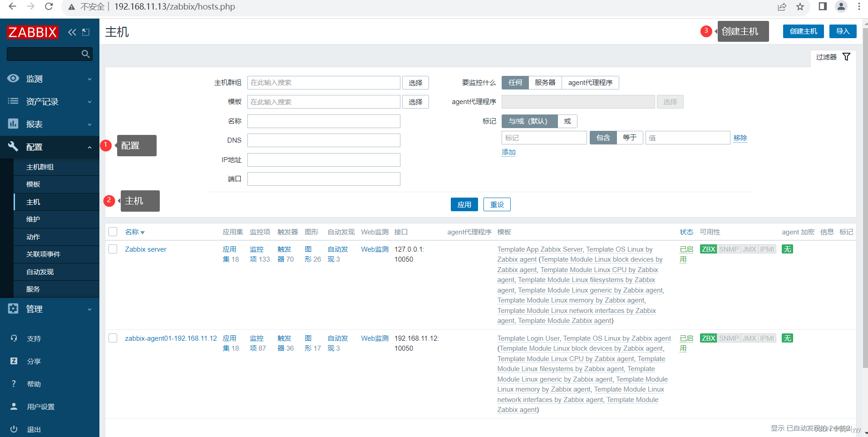Screen dimensions: 868x437
Task: Click the User settings person icon
Action: [x=14, y=406]
